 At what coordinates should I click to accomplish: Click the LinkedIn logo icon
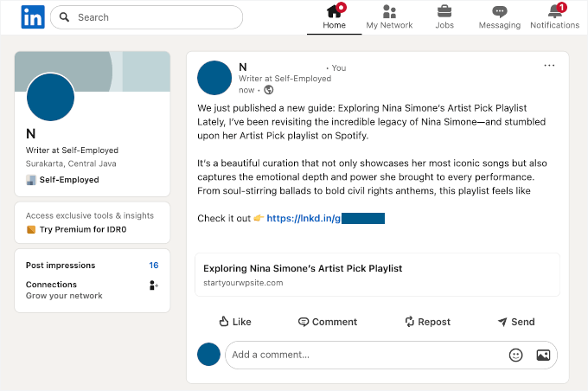pos(33,16)
